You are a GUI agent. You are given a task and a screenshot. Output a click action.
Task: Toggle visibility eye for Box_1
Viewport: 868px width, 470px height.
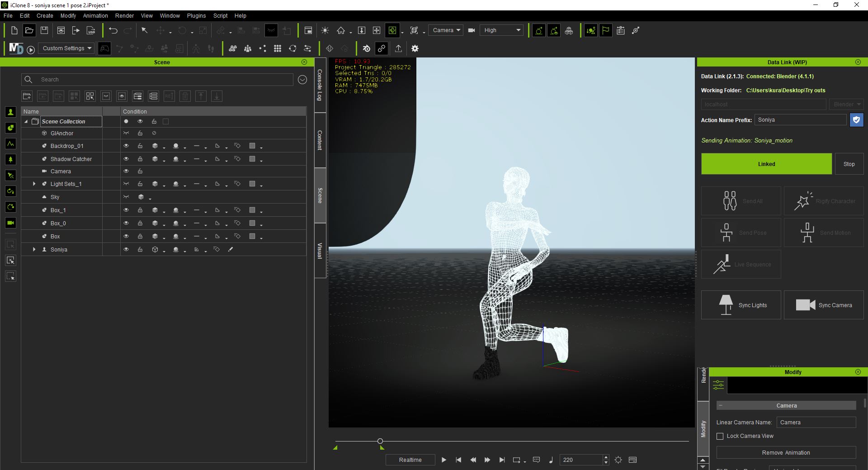tap(126, 210)
